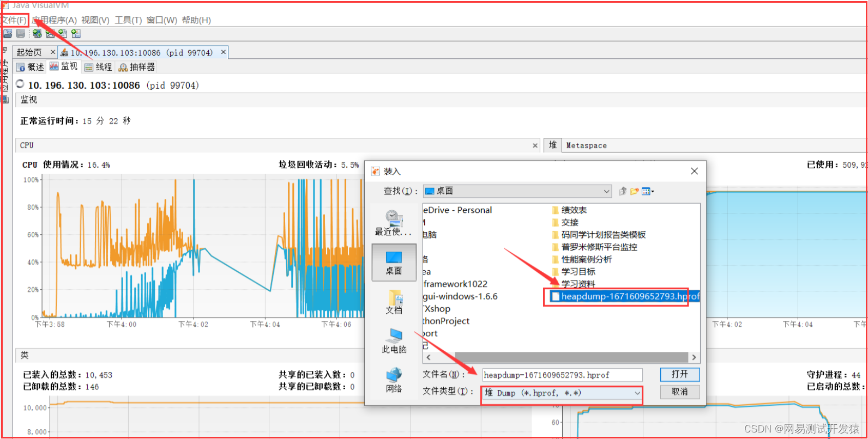Open the view menu icon in dialog

click(x=648, y=191)
